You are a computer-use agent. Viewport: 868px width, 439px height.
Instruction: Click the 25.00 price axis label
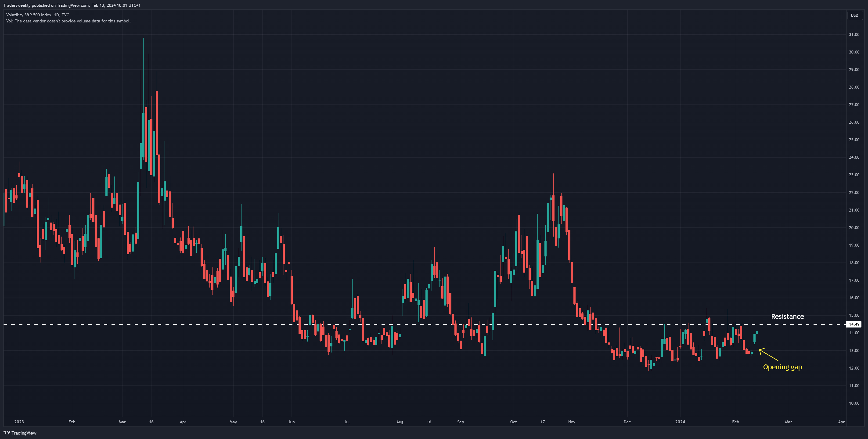click(854, 140)
